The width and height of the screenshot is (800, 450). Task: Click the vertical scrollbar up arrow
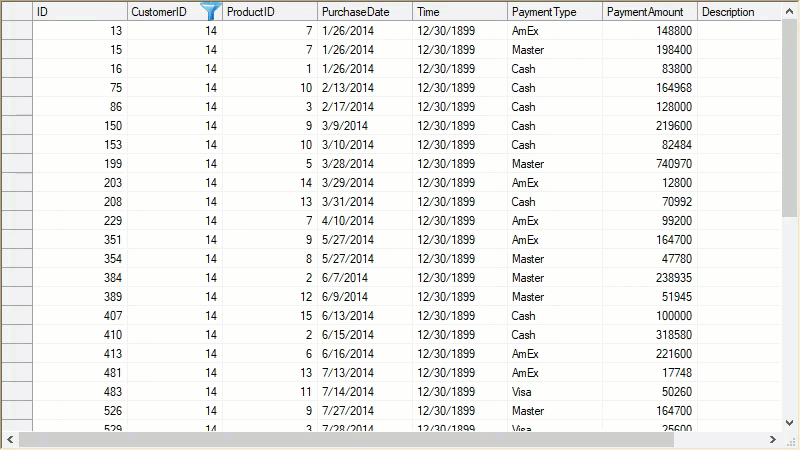click(x=789, y=11)
